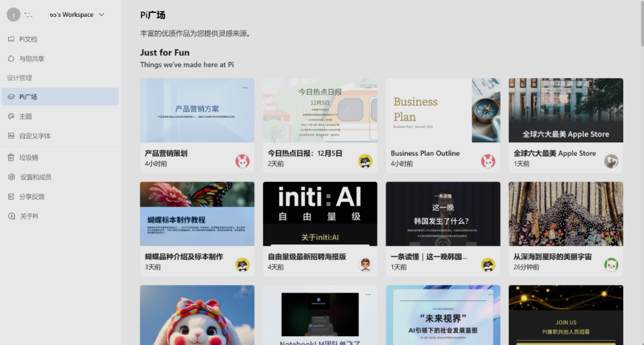The height and width of the screenshot is (345, 644).
Task: Click the 与您共享 share icon
Action: point(11,59)
